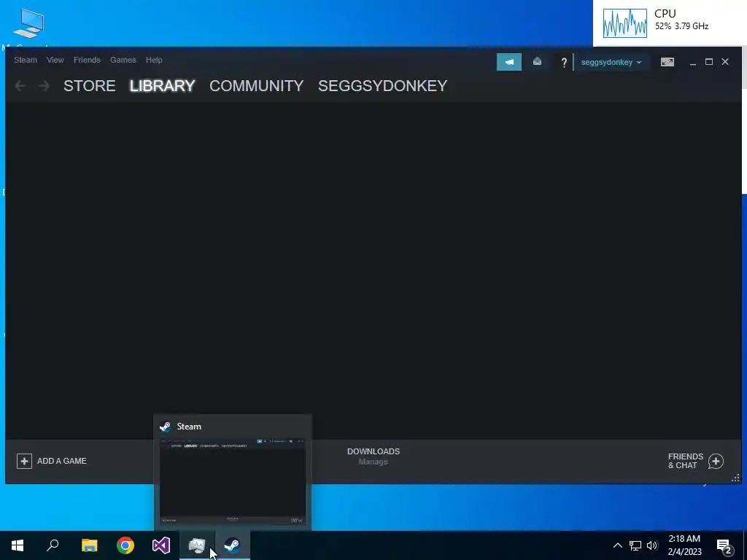Open the notification center icon
This screenshot has height=560, width=747.
tap(725, 545)
